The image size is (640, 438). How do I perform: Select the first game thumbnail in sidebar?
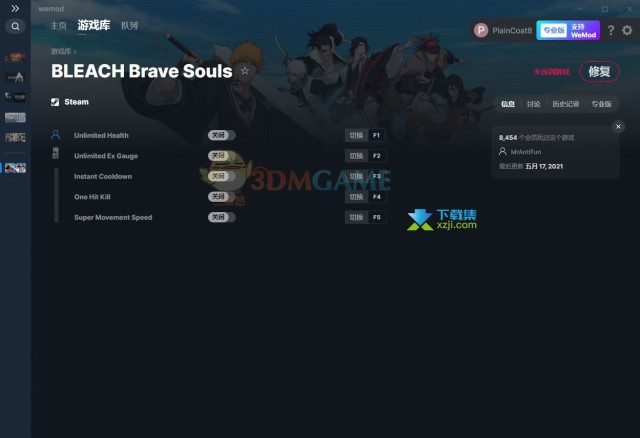[16, 58]
